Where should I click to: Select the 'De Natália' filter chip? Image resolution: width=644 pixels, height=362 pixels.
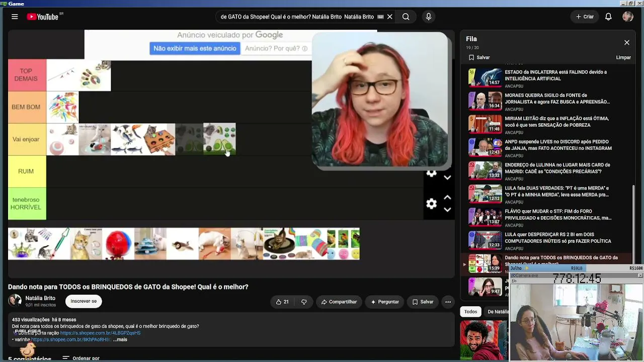498,312
